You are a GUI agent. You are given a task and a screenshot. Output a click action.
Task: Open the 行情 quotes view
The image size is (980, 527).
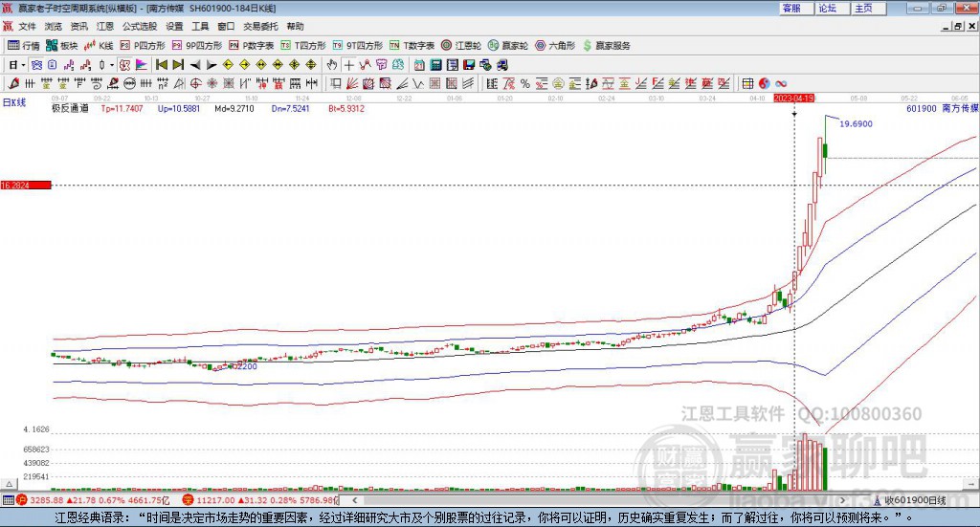(23, 46)
